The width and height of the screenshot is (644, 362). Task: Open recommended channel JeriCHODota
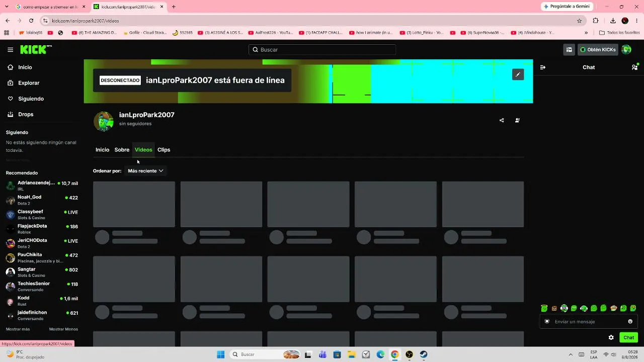(x=42, y=243)
